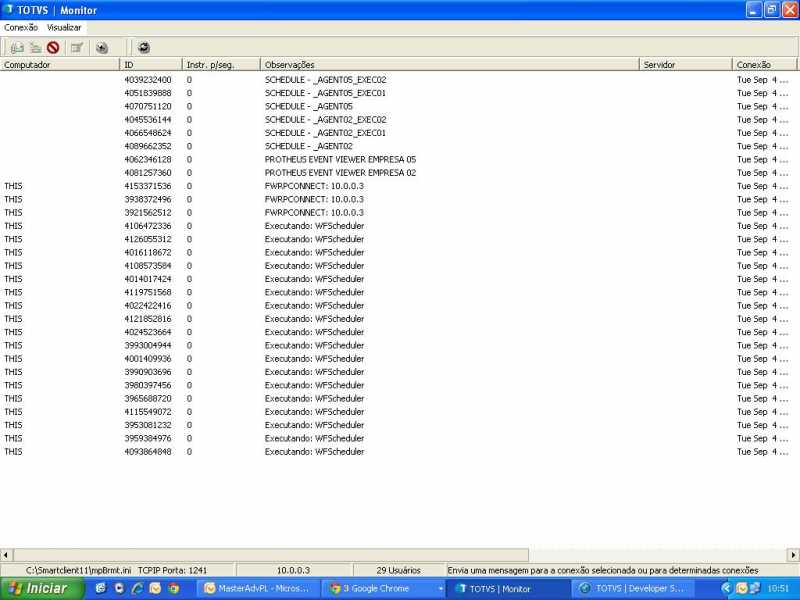Click the 29 Usuários status bar entry
Screen dimensions: 800x600
click(398, 570)
